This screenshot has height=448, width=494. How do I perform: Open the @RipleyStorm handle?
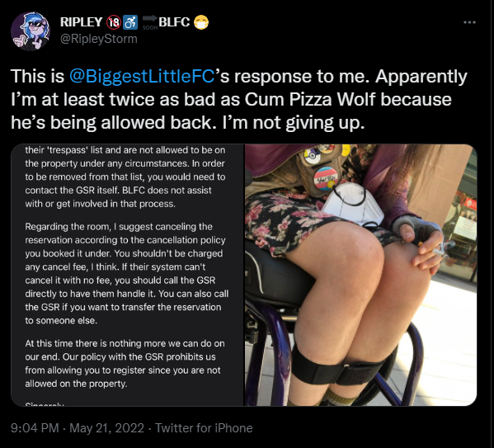(99, 39)
